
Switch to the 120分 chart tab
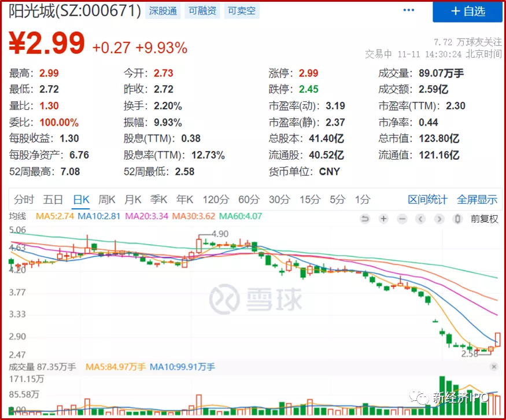click(216, 200)
